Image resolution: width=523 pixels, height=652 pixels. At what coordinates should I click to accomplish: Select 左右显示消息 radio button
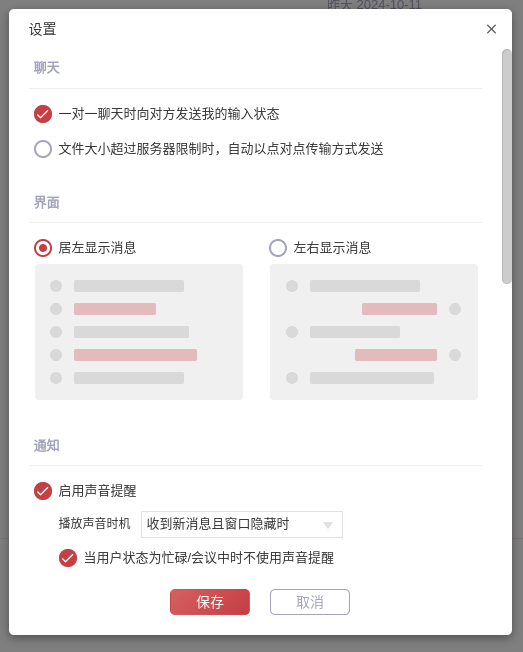tap(278, 248)
